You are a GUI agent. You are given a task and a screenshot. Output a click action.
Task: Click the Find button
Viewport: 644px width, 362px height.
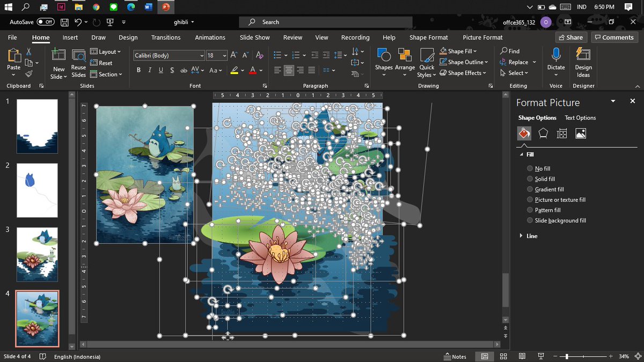tap(510, 51)
